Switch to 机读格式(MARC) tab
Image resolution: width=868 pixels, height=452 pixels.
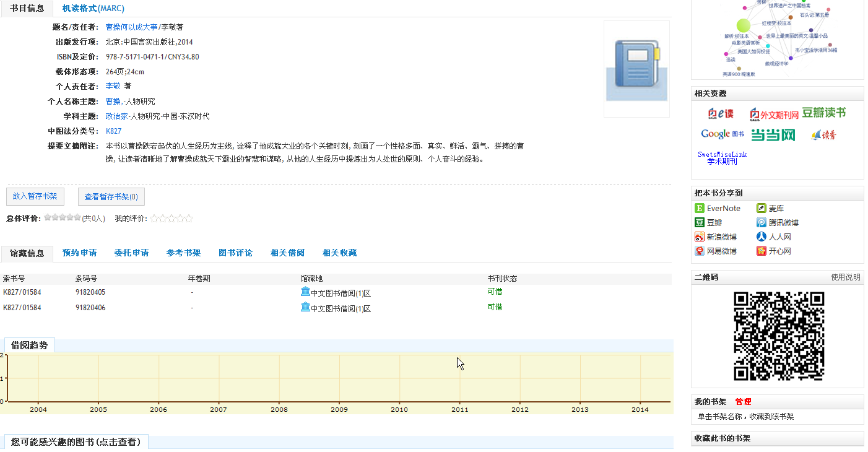tap(93, 9)
